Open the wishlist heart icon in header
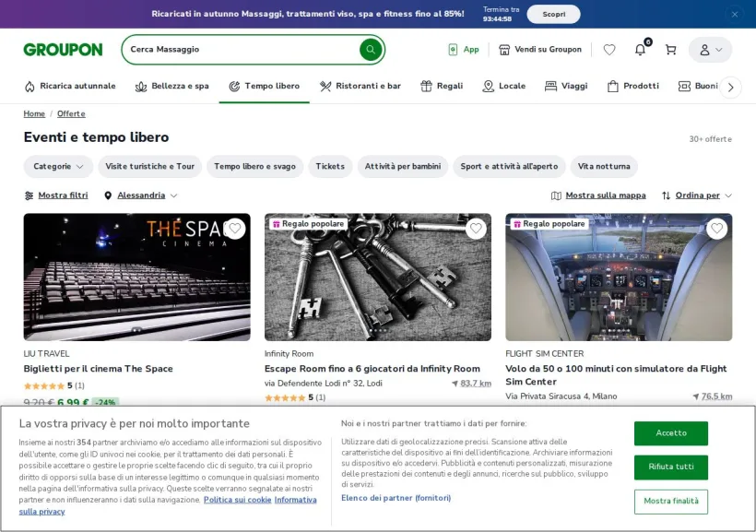This screenshot has height=532, width=756. click(x=609, y=50)
